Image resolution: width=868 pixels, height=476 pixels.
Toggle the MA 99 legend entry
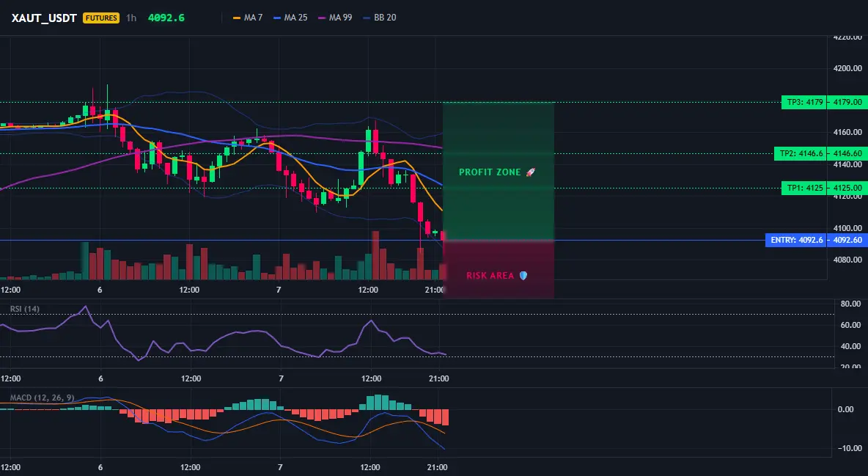(336, 18)
